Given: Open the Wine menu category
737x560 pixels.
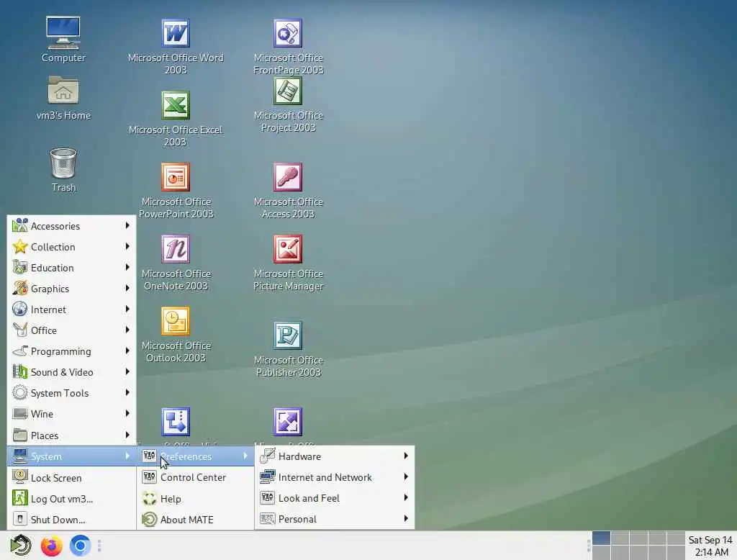Looking at the screenshot, I should coord(71,414).
